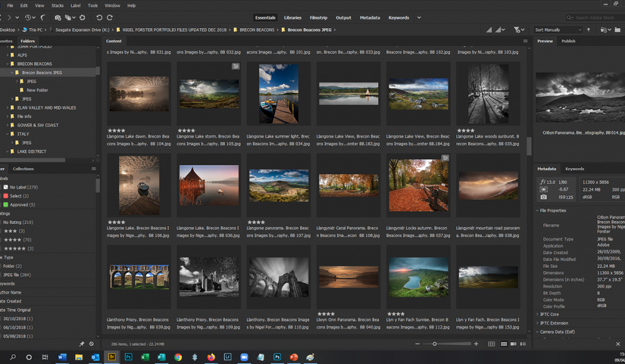Switch to Metadata workspace

pyautogui.click(x=370, y=17)
